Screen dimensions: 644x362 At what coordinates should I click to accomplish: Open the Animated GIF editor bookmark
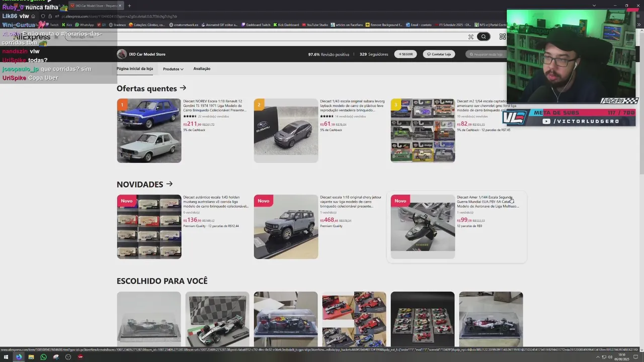219,25
